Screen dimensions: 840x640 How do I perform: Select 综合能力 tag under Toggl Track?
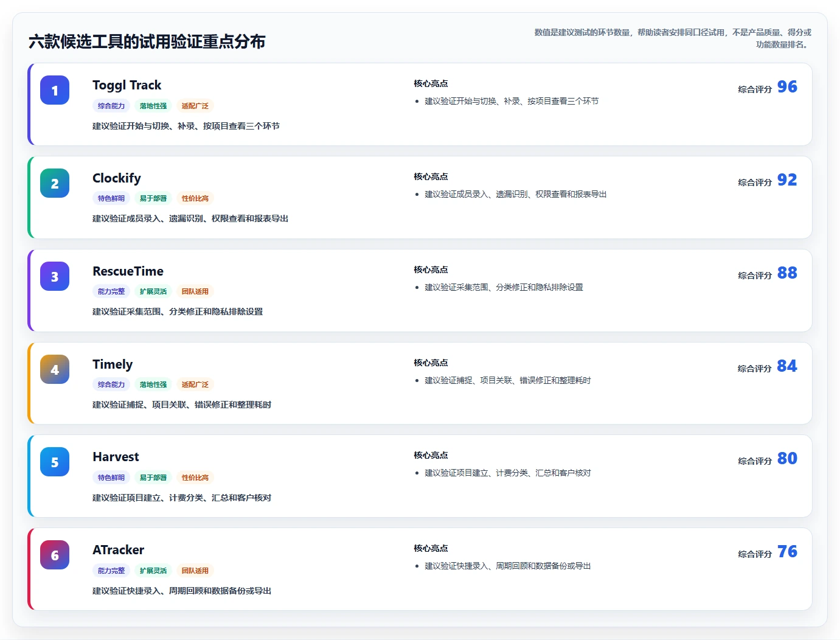click(111, 106)
